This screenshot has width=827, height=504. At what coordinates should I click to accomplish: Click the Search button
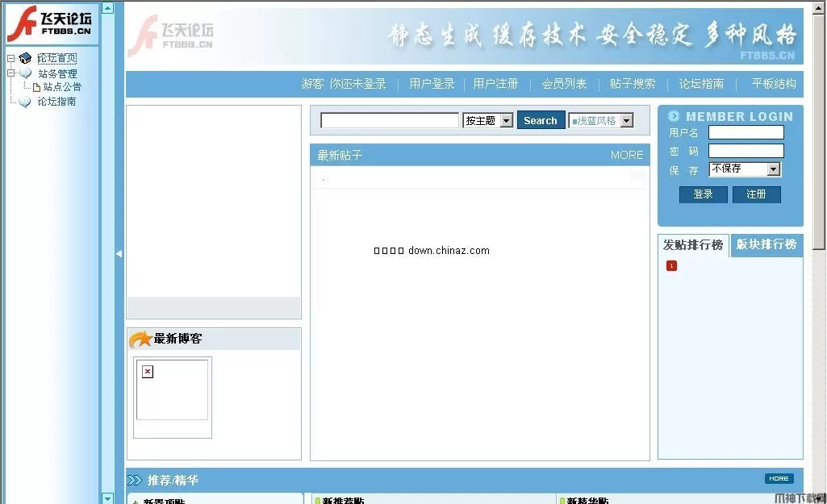click(x=540, y=120)
